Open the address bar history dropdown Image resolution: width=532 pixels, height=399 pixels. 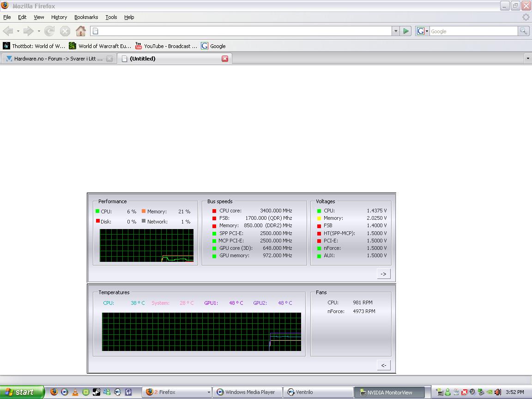coord(396,31)
